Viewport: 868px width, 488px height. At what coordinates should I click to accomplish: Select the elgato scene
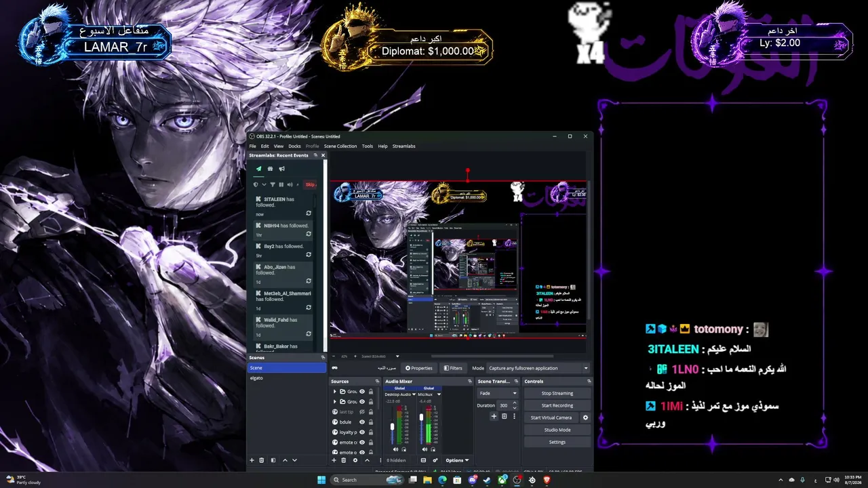pos(287,378)
